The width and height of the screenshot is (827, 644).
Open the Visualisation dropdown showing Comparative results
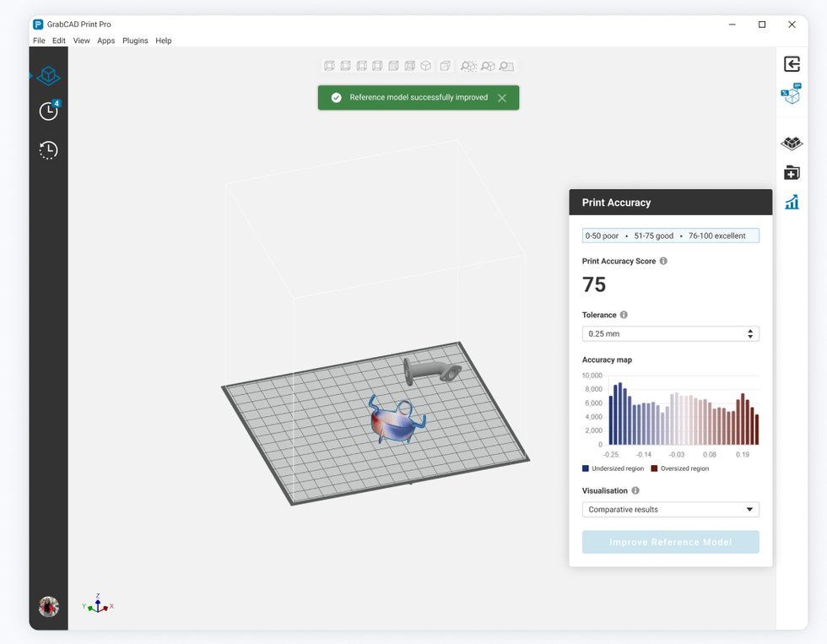pyautogui.click(x=670, y=509)
